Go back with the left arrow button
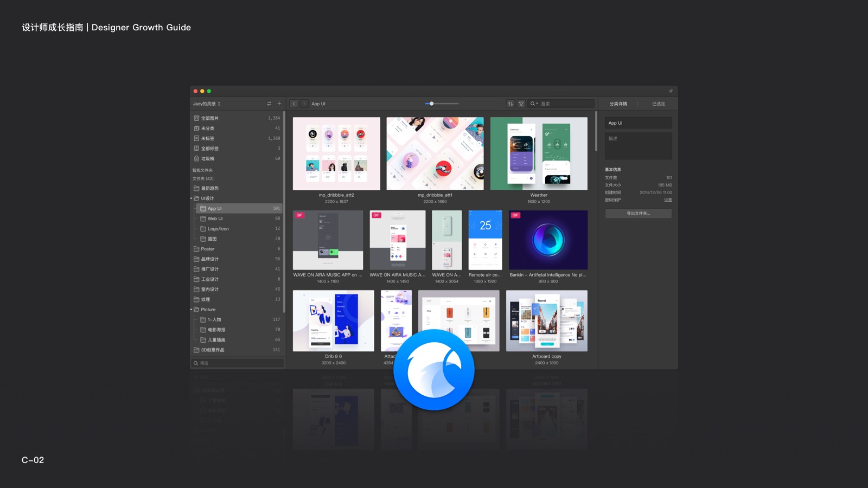The width and height of the screenshot is (868, 488). click(x=294, y=104)
